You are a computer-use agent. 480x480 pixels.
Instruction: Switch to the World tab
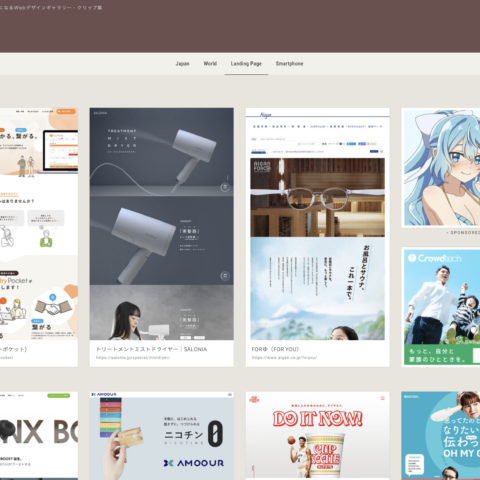[210, 64]
